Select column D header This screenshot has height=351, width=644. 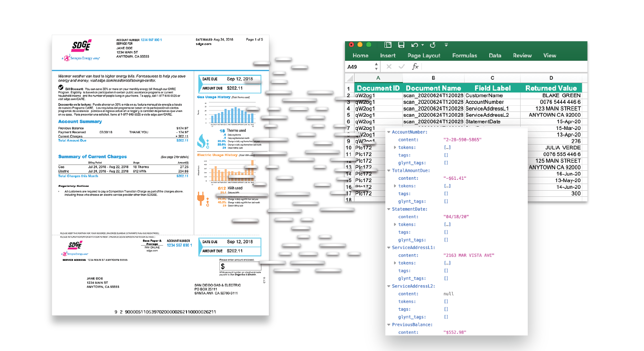551,78
